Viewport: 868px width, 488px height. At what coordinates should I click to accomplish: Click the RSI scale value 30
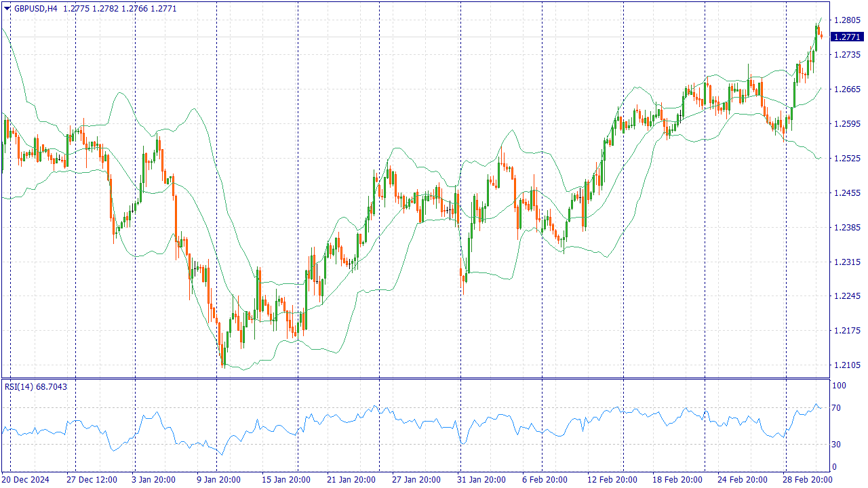click(837, 445)
